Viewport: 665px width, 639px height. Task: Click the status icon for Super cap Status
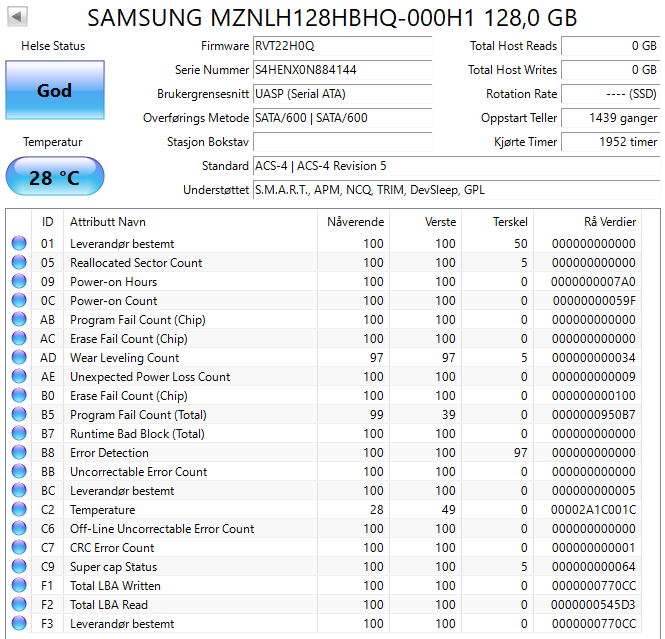coord(19,567)
